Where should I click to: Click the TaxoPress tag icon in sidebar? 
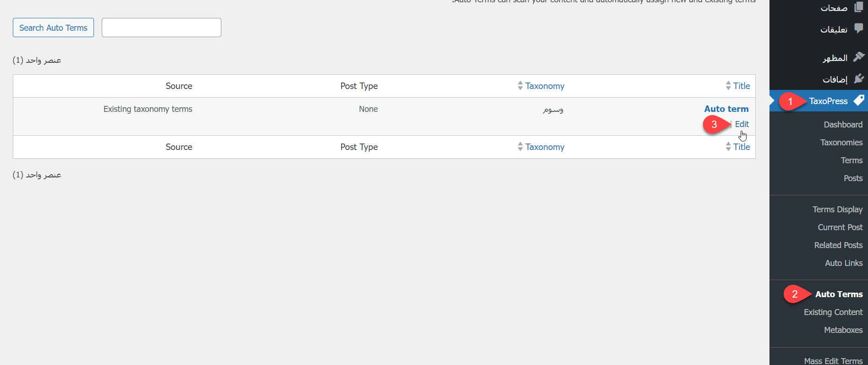(x=859, y=100)
